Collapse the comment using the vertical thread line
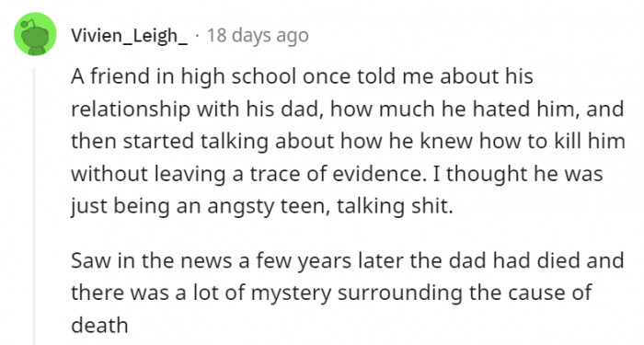The height and width of the screenshot is (345, 644). tap(35, 207)
